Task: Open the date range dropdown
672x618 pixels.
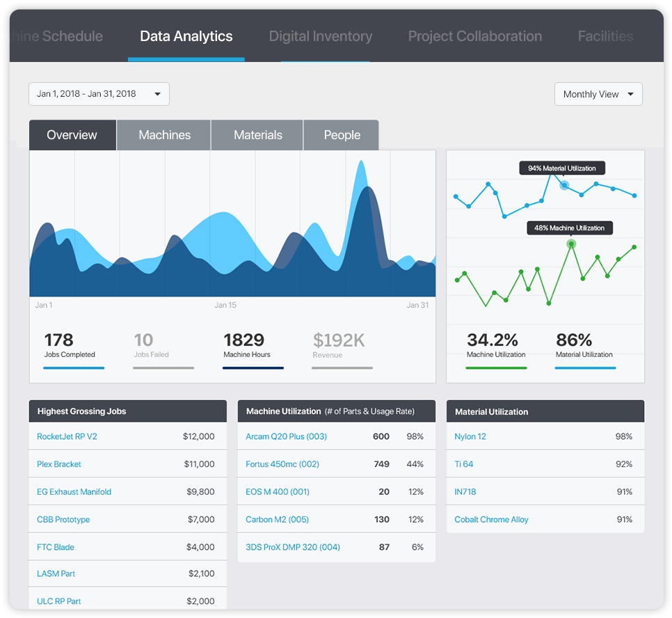Action: tap(99, 94)
